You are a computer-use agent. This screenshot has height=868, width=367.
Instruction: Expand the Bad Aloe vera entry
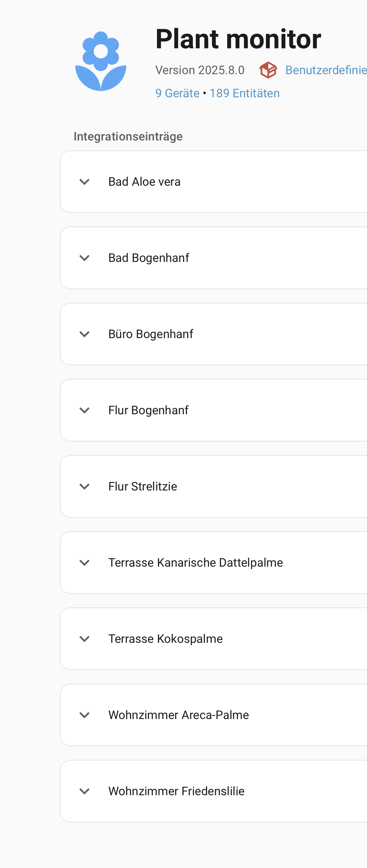84,182
